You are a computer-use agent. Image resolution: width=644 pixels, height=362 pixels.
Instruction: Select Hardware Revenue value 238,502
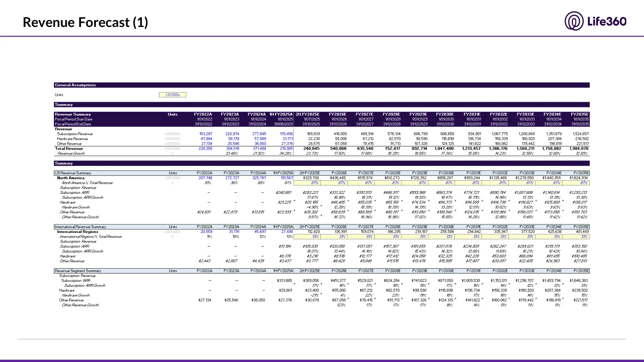tap(582, 139)
